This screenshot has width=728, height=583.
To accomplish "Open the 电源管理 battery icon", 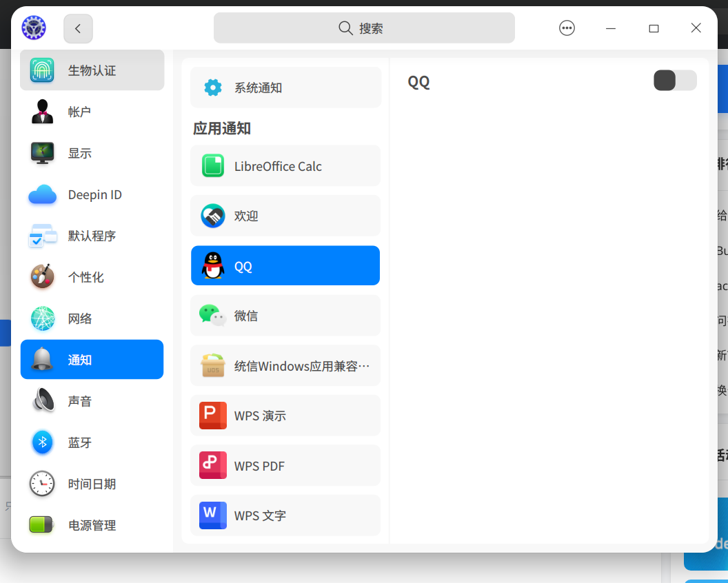I will [x=41, y=525].
